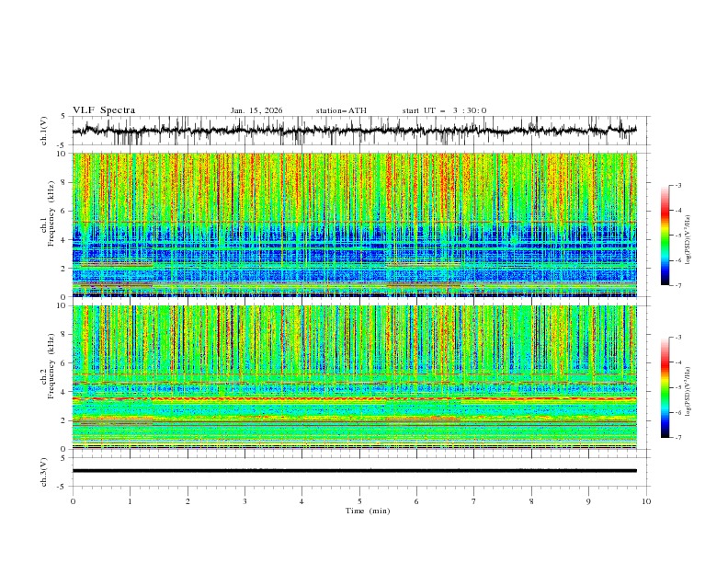This screenshot has height=563, width=728.
Task: Click the ch.2 spectrogram color bar
Action: point(665,387)
